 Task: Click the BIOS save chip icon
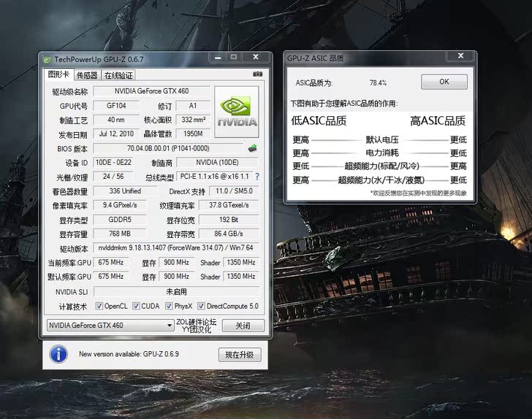[x=252, y=148]
